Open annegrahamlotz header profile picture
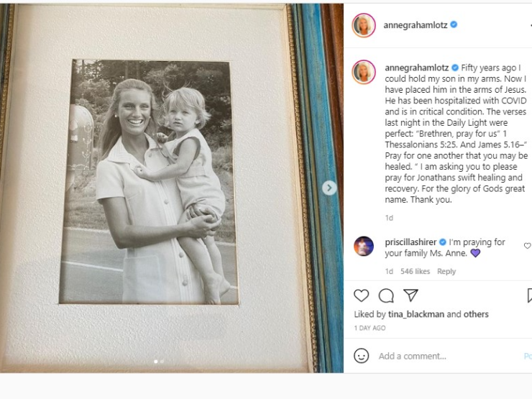 pos(364,25)
